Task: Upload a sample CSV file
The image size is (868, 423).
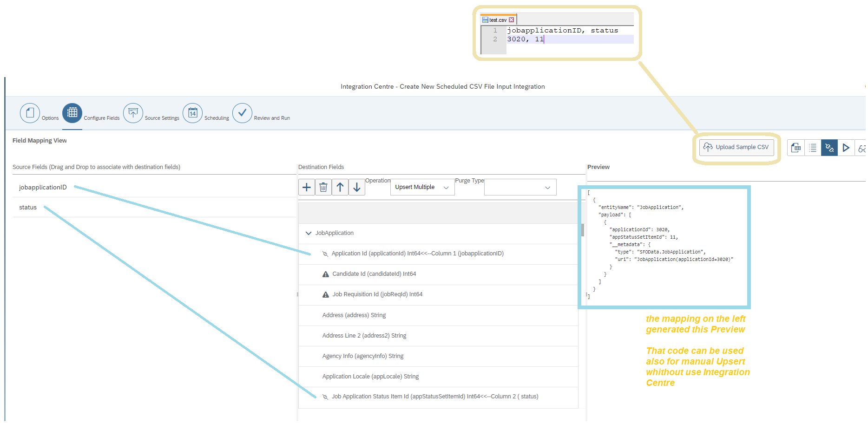Action: coord(736,147)
